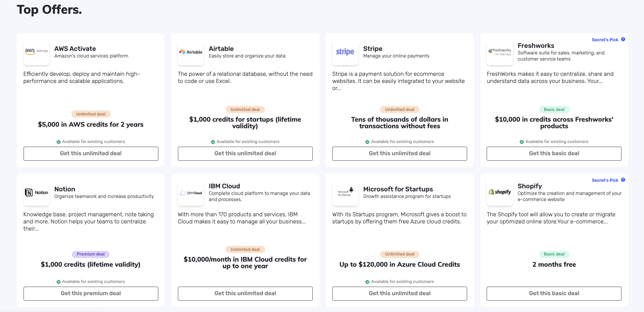Click Stripe's Get this unlimited deal button
This screenshot has height=312, width=644.
tap(399, 153)
